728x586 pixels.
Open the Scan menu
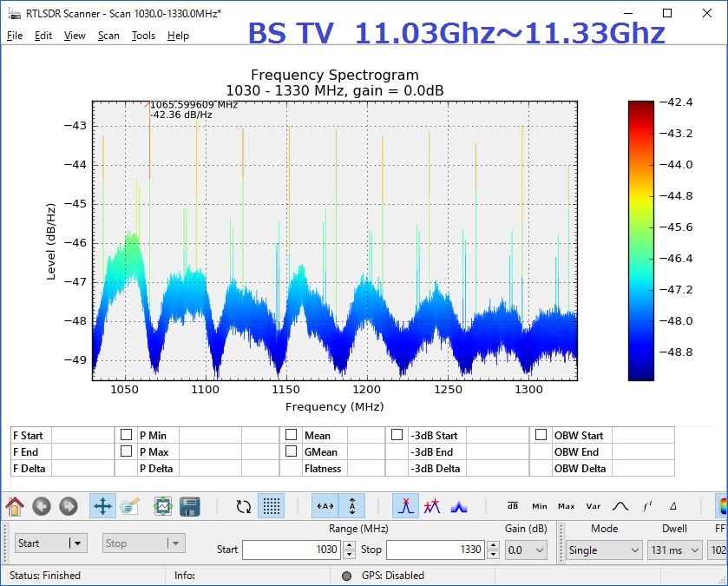(x=108, y=36)
